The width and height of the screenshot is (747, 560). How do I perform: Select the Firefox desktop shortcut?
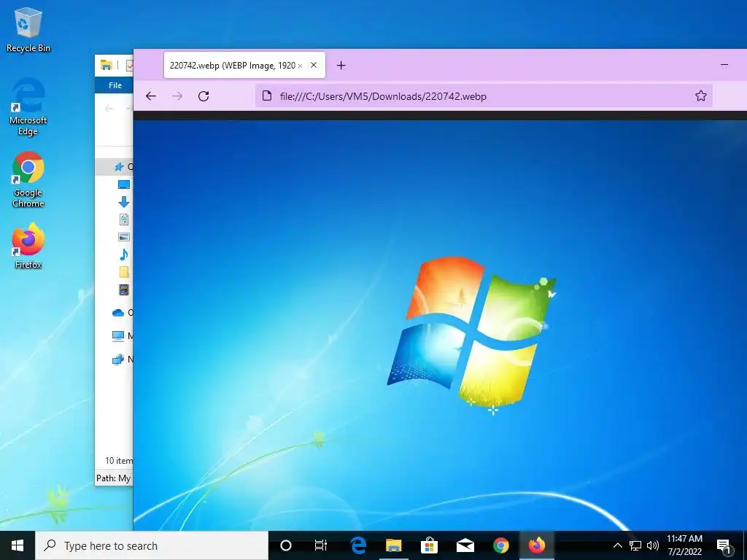tap(28, 246)
